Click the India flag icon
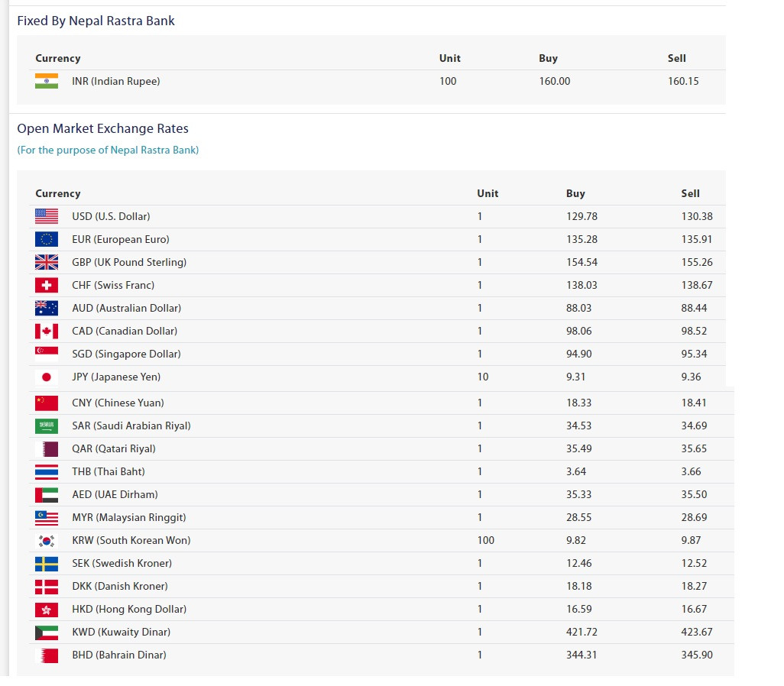Viewport: 784px width, 686px height. pyautogui.click(x=47, y=81)
